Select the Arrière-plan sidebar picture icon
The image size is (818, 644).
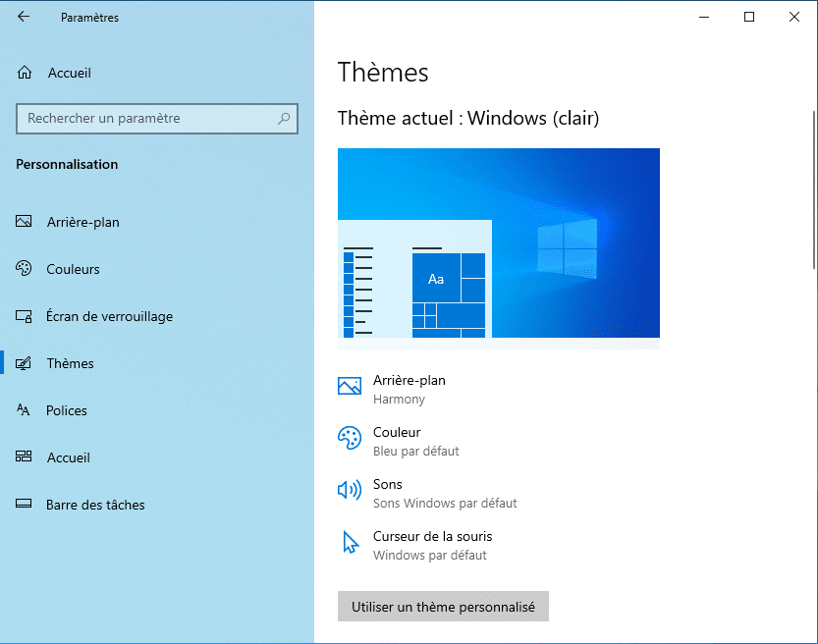click(x=24, y=222)
